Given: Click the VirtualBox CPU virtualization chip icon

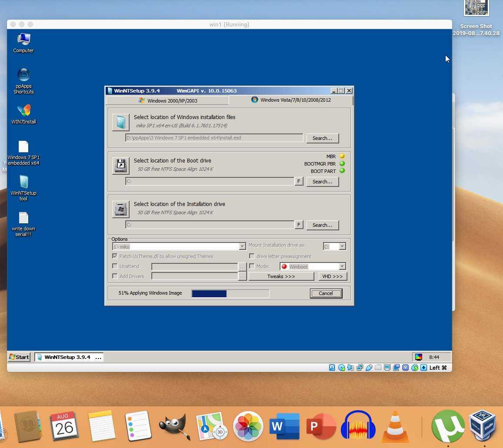Looking at the screenshot, I should tap(406, 368).
